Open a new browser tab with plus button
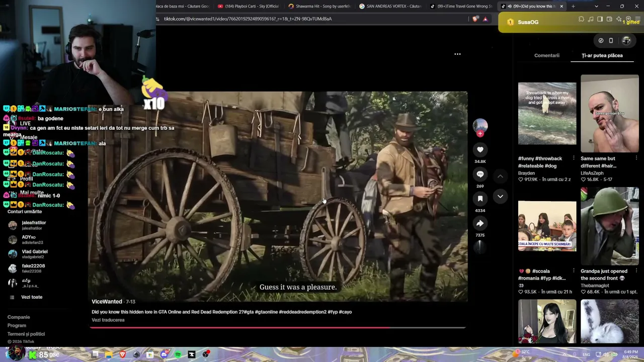Image resolution: width=644 pixels, height=362 pixels. click(573, 7)
